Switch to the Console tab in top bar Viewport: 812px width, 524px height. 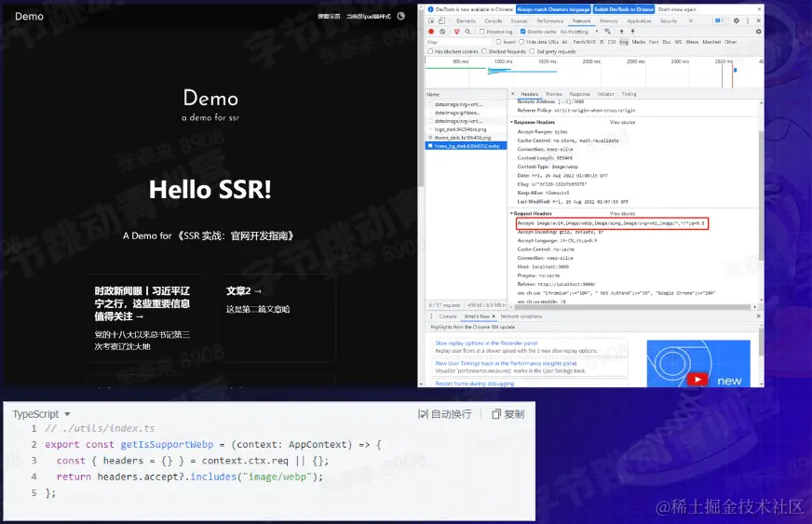click(494, 21)
